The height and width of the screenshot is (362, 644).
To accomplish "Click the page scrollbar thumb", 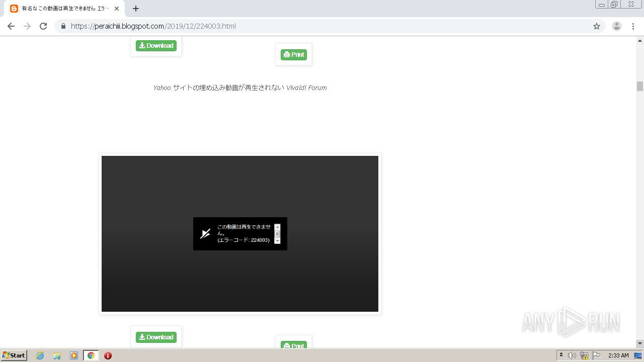I will point(640,86).
